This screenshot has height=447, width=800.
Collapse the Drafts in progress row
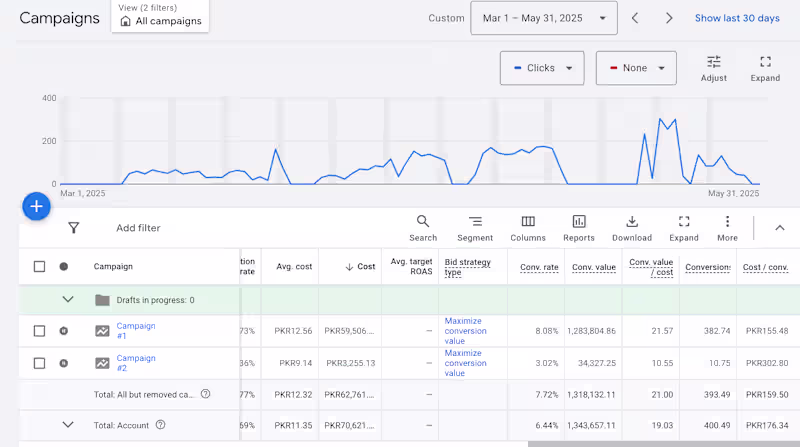point(68,299)
